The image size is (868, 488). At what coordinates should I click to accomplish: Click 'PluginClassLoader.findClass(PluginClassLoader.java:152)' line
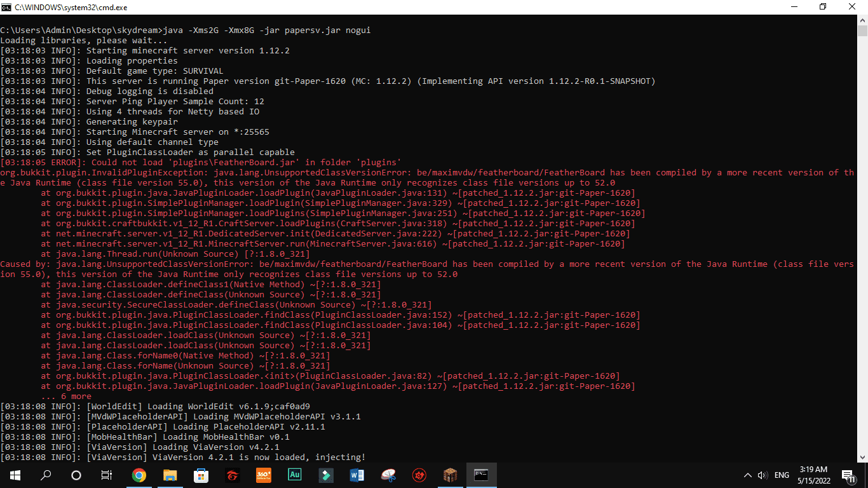click(341, 315)
